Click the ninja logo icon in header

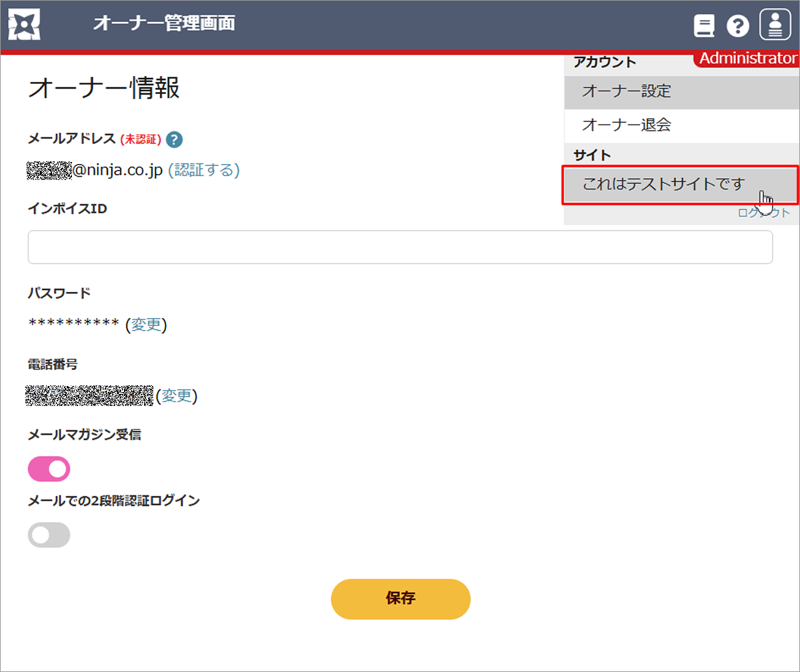point(25,25)
